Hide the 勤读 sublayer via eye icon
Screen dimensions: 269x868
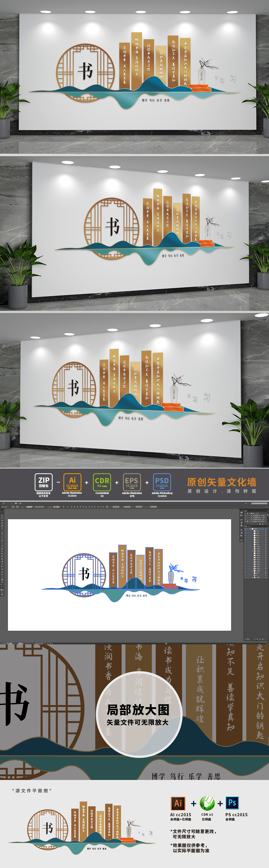245,536
